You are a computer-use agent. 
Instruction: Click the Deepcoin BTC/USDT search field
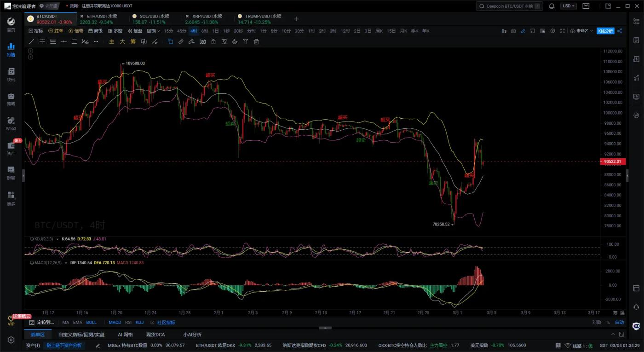[x=509, y=6]
